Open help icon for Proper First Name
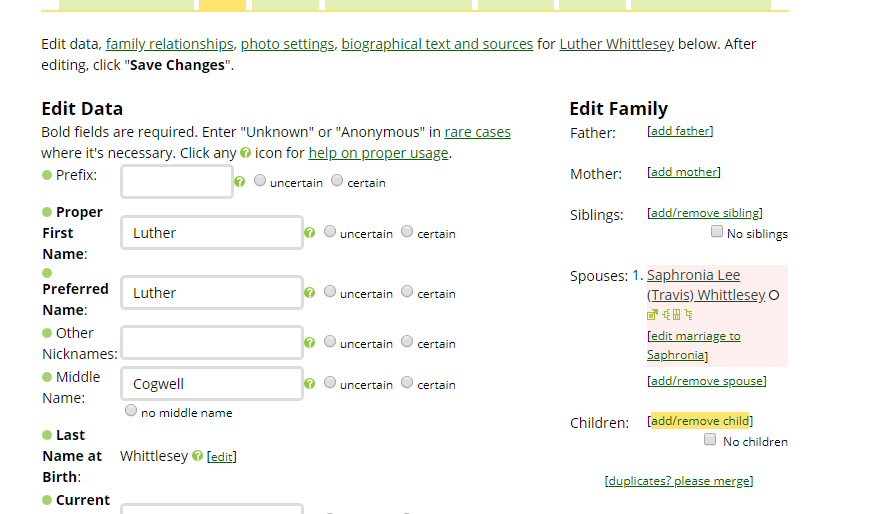The height and width of the screenshot is (514, 879). 309,233
